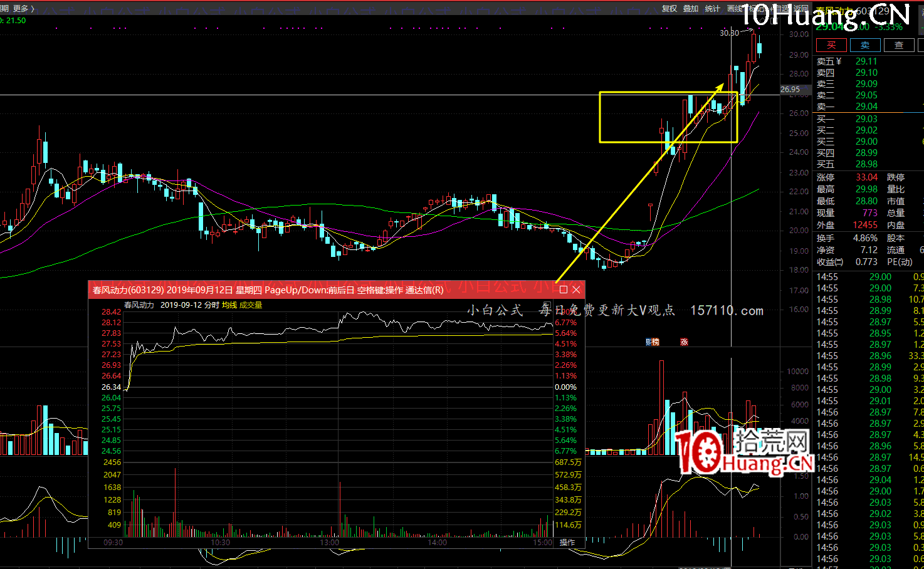924x569 pixels.
Task: Click the 现量 value 773
Action: [870, 213]
